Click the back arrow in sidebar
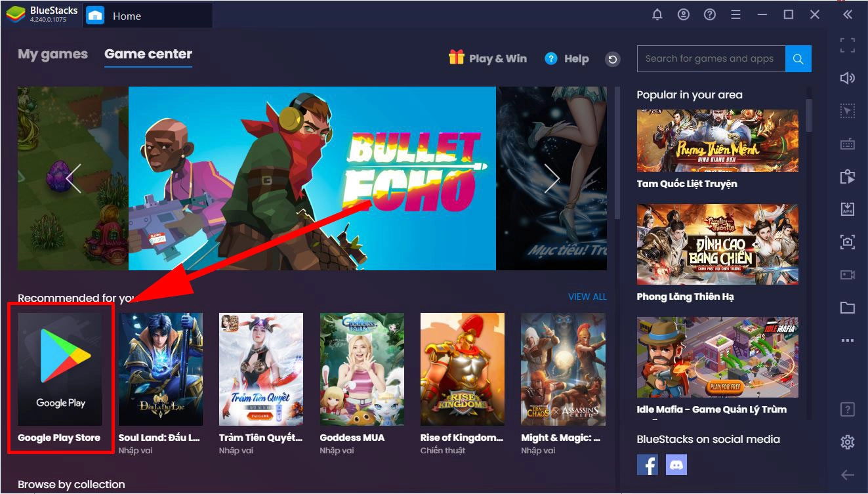868x494 pixels. [x=848, y=475]
